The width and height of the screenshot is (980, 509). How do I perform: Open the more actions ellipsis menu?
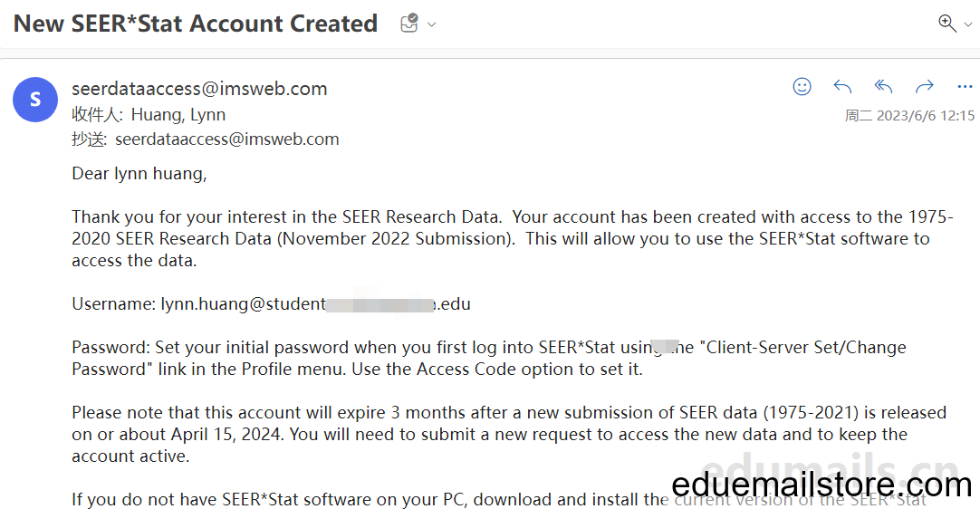tap(965, 86)
